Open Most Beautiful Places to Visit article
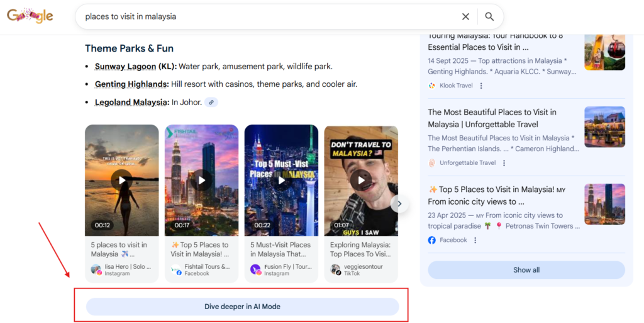Screen dimensions: 644x323 (x=492, y=118)
